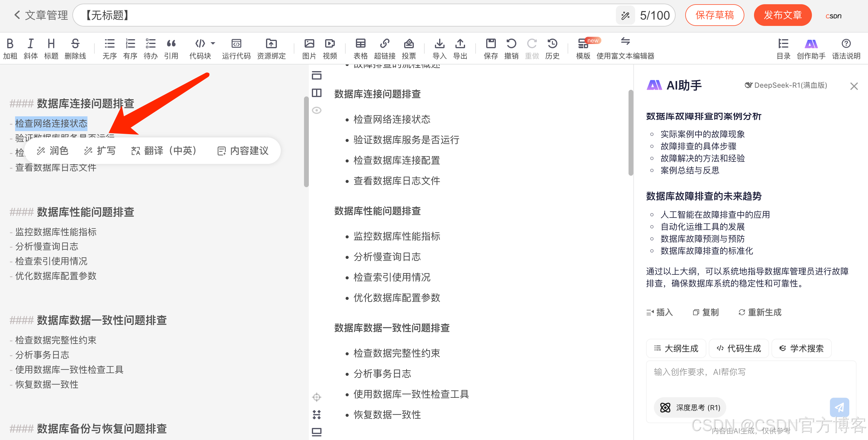Open the vote (投票) tool

coord(408,44)
